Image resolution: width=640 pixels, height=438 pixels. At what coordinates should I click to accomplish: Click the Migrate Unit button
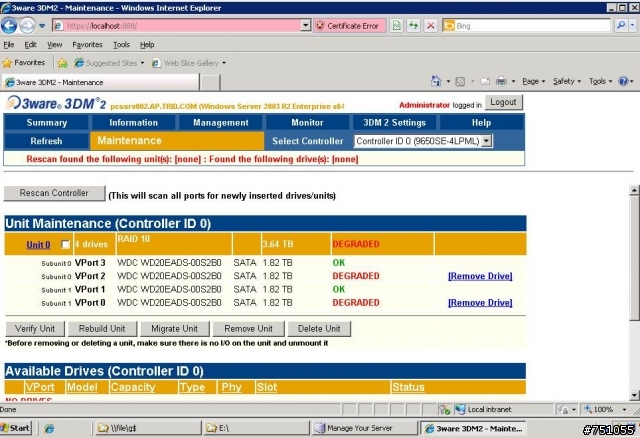click(174, 329)
